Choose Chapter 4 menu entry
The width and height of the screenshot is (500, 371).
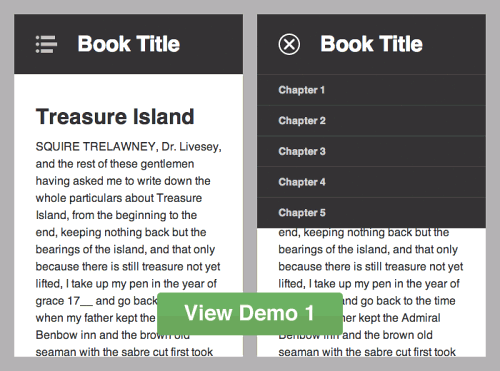[x=371, y=182]
